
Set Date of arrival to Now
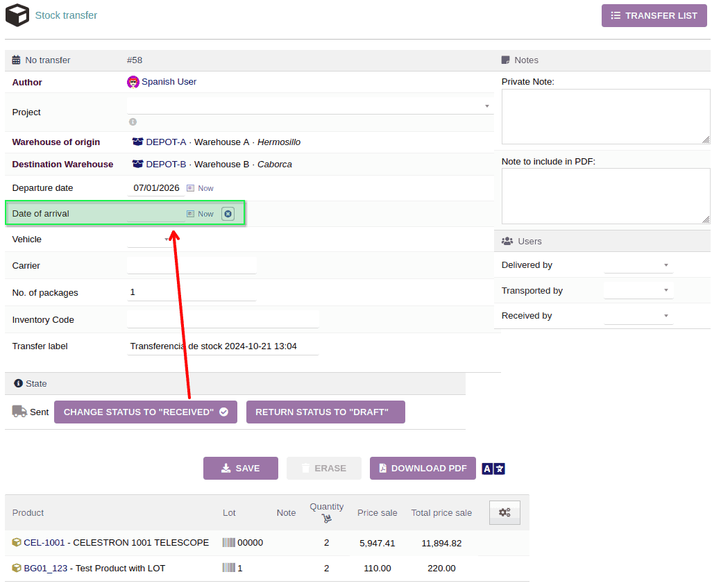(205, 214)
